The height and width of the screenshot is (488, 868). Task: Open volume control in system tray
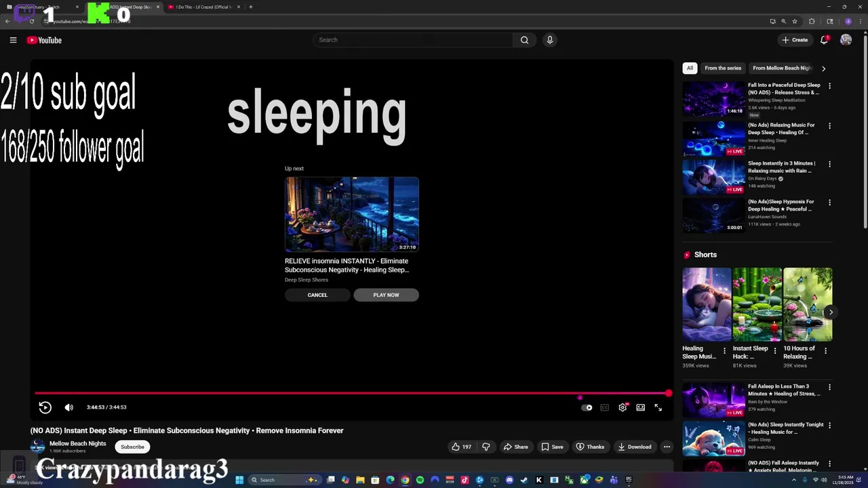(825, 480)
